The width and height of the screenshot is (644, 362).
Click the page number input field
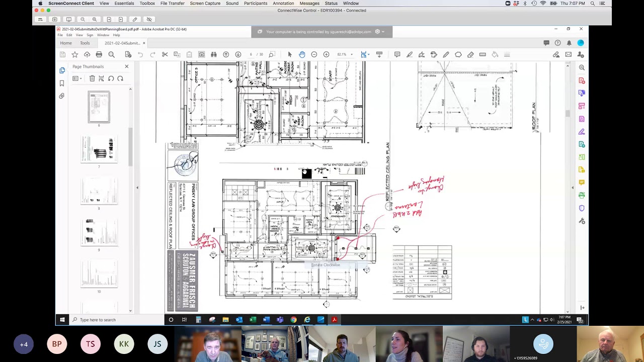point(251,54)
